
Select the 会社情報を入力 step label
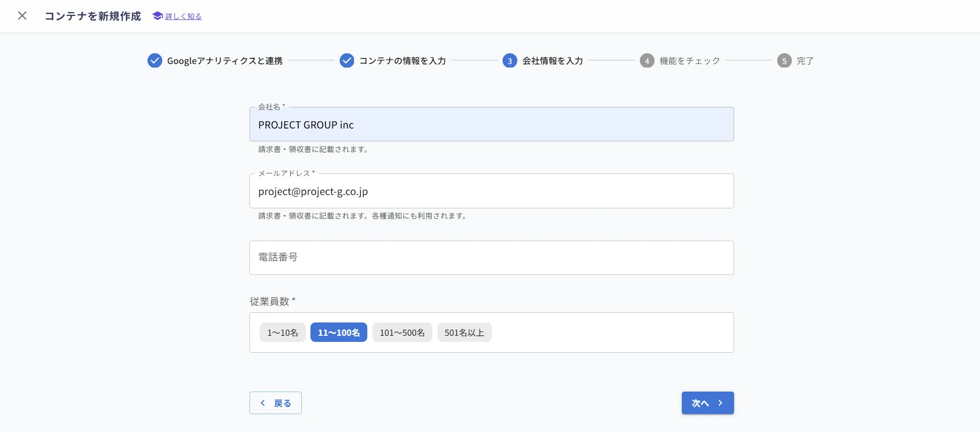[553, 61]
